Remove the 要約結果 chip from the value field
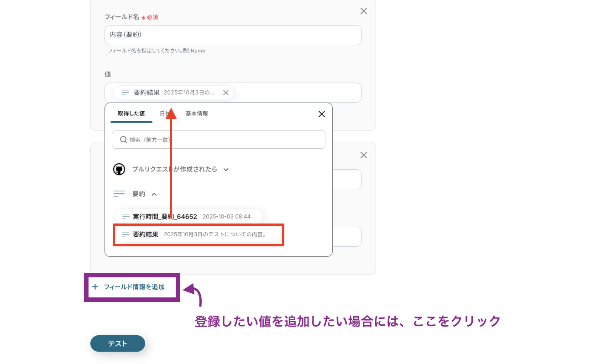Viewport: 596px width, 364px height. tap(225, 93)
